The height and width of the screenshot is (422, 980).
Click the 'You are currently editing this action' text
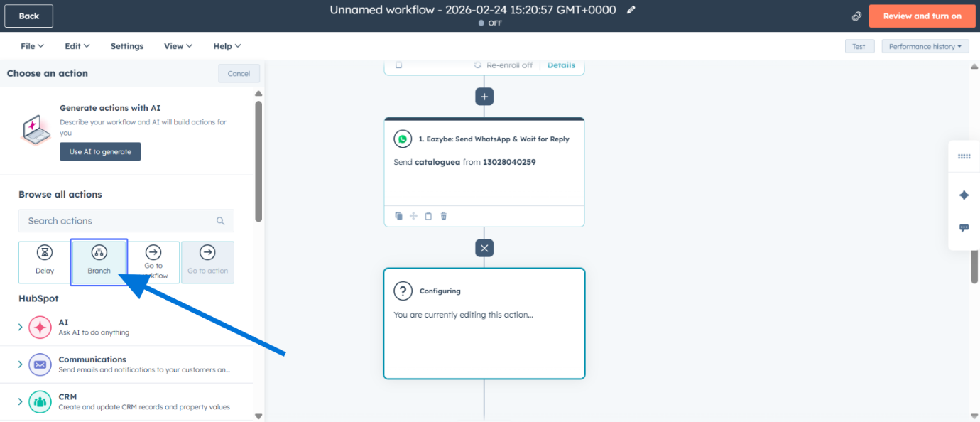click(463, 315)
